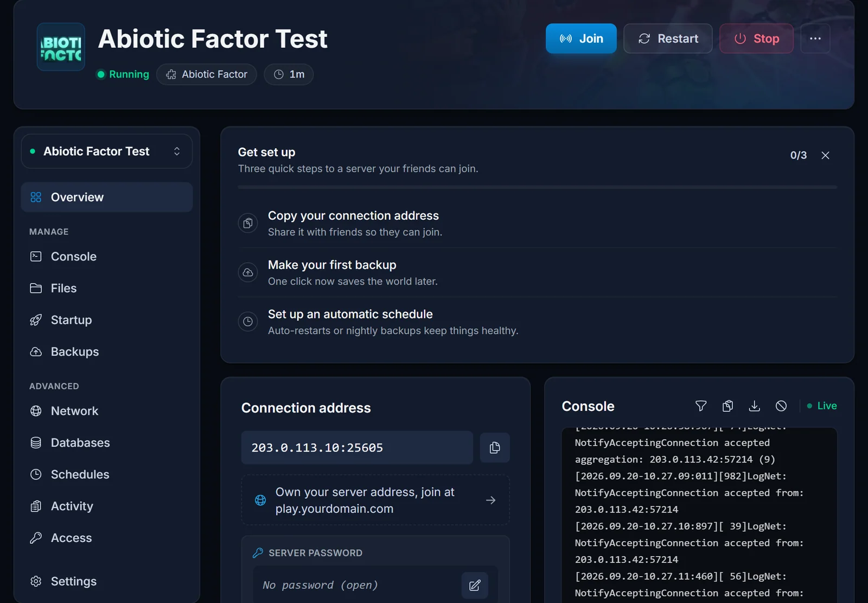
Task: Open the Access page
Action: click(x=107, y=538)
